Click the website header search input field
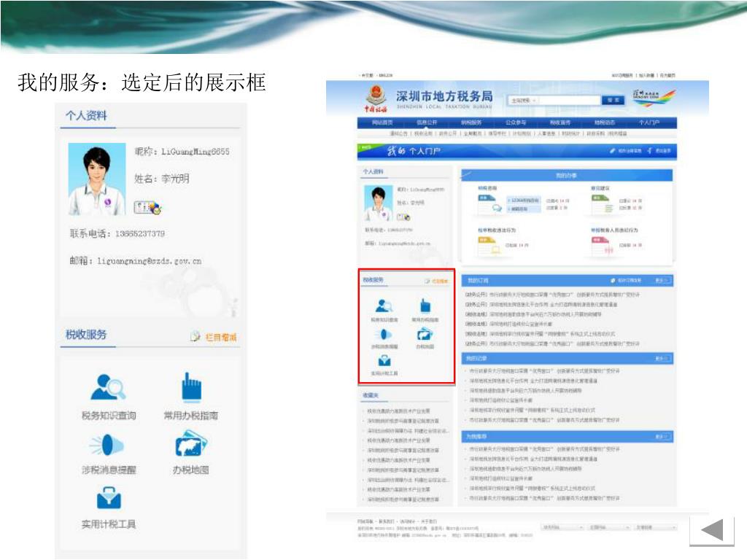The height and width of the screenshot is (560, 747). pos(569,101)
